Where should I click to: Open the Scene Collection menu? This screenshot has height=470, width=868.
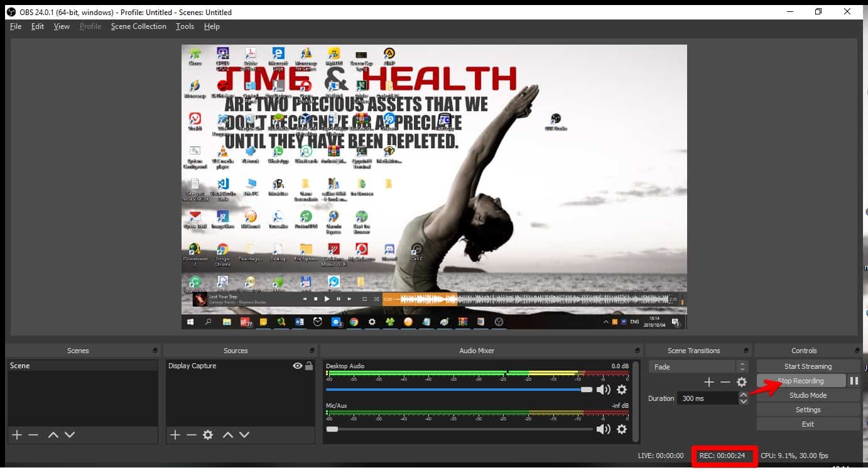point(138,26)
